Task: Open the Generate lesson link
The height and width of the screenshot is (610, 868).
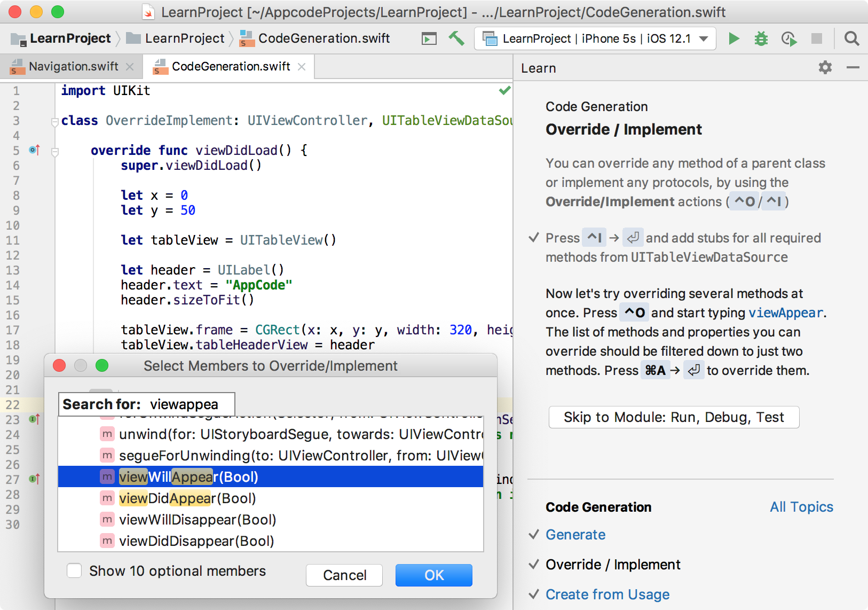Action: (x=575, y=535)
